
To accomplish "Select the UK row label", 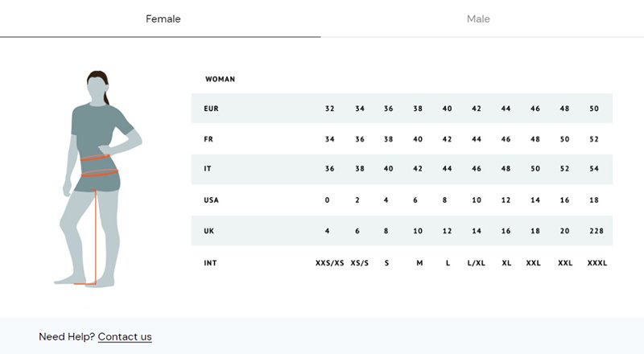I will pos(208,232).
